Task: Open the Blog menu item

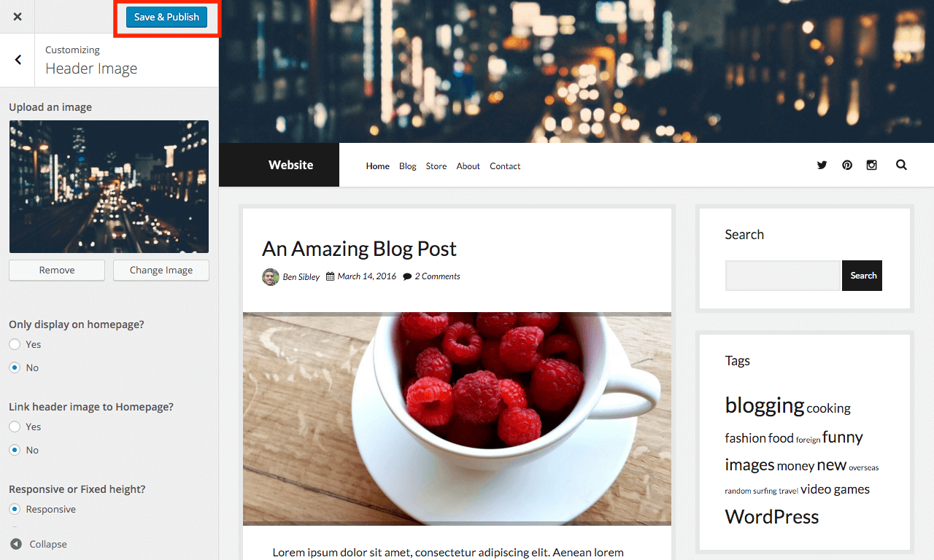Action: tap(408, 166)
